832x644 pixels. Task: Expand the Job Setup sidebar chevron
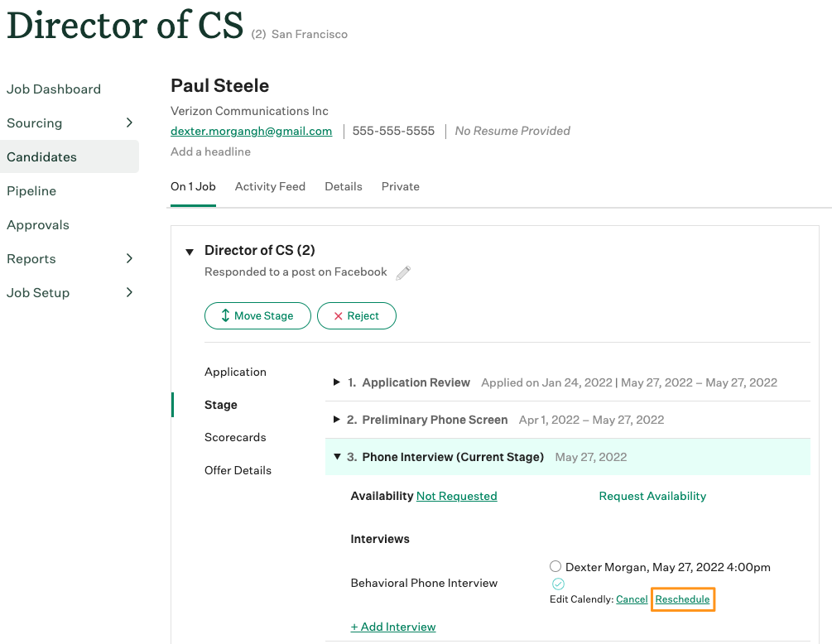[129, 292]
